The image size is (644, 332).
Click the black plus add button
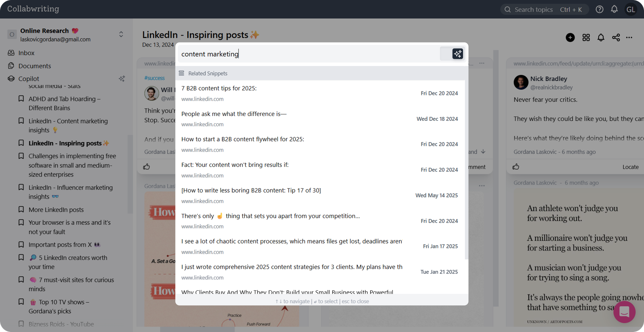click(570, 38)
